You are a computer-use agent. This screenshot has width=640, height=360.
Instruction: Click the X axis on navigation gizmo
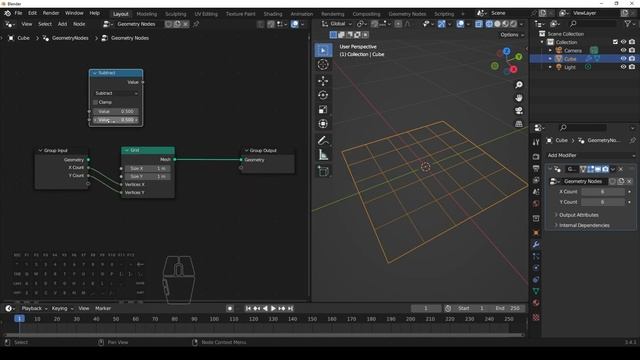point(513,69)
